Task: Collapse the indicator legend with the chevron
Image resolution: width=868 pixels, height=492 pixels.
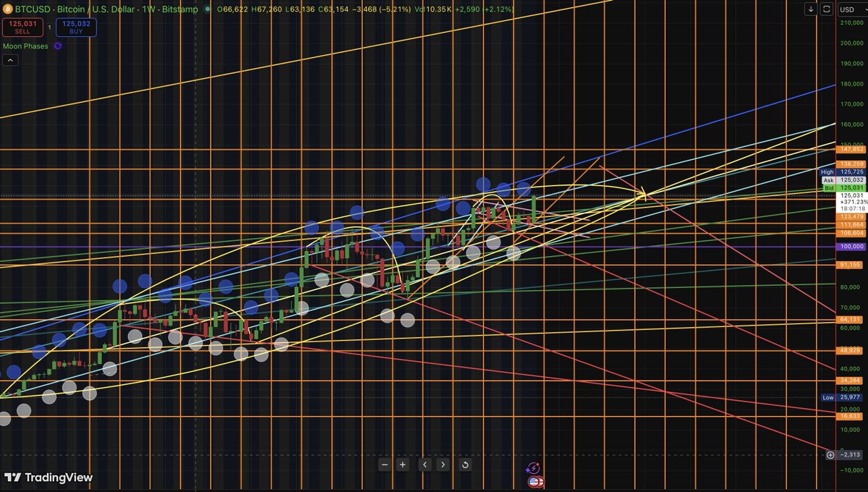Action: point(11,61)
